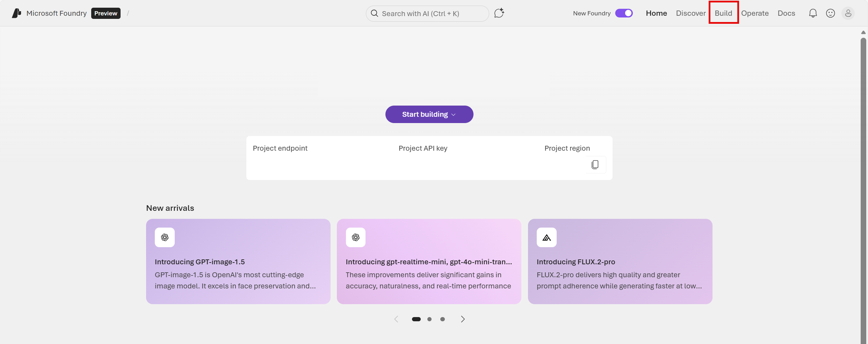Open the Introducing gpt-realtime-mini announcement card
Screen dimensions: 868x344
coord(429,261)
